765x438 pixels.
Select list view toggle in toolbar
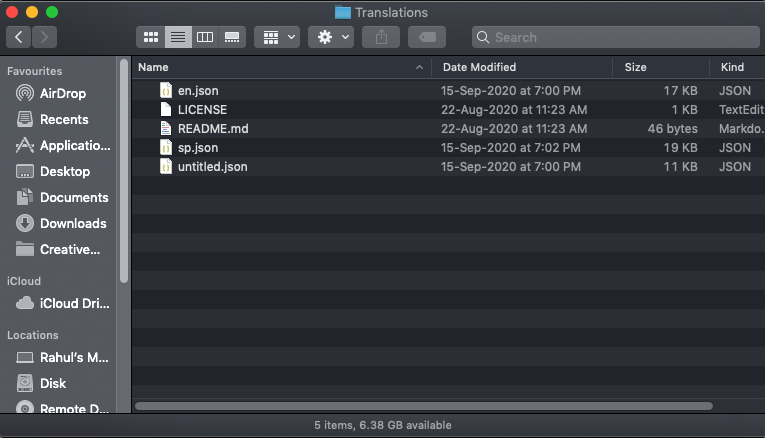tap(178, 37)
